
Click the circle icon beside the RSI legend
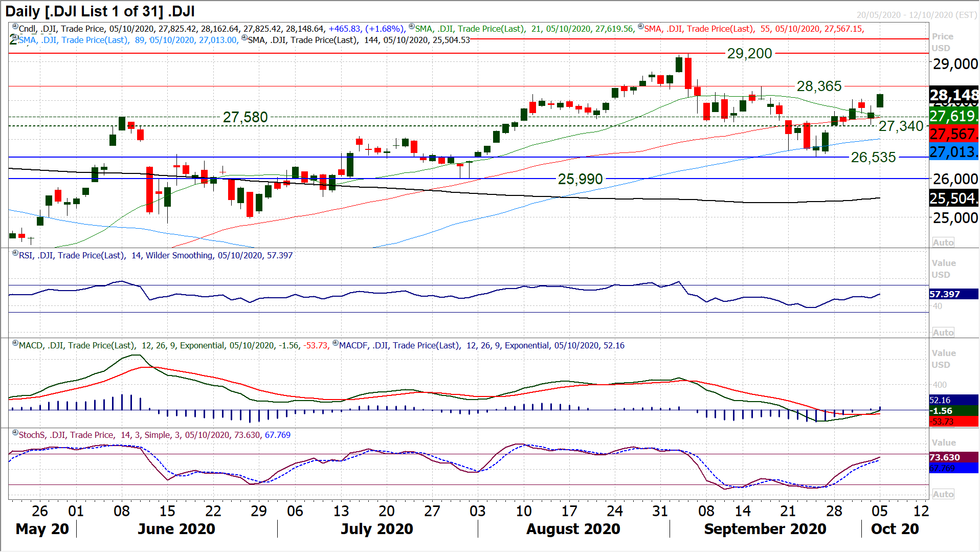[15, 253]
